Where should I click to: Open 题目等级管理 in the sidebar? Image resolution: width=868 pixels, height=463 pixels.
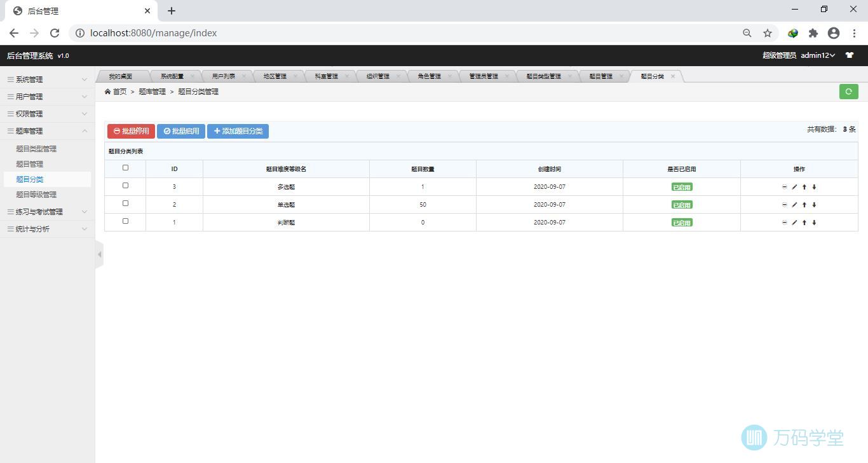coord(36,195)
